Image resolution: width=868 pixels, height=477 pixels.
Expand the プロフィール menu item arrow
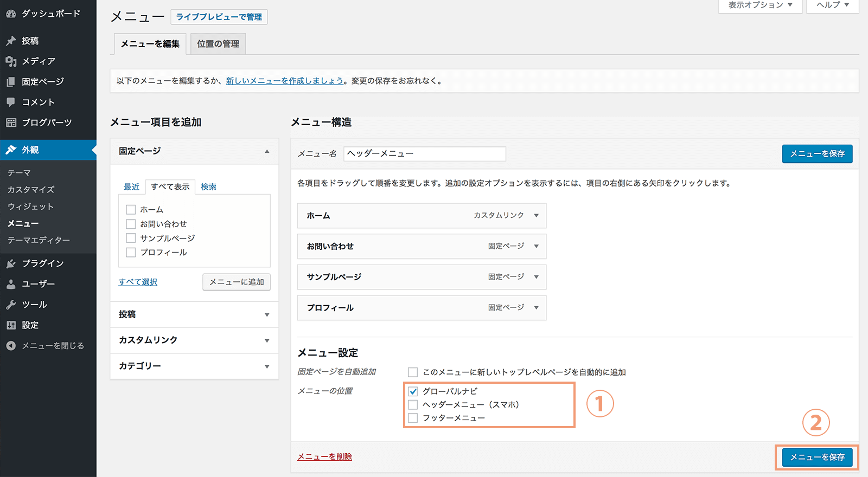[536, 308]
